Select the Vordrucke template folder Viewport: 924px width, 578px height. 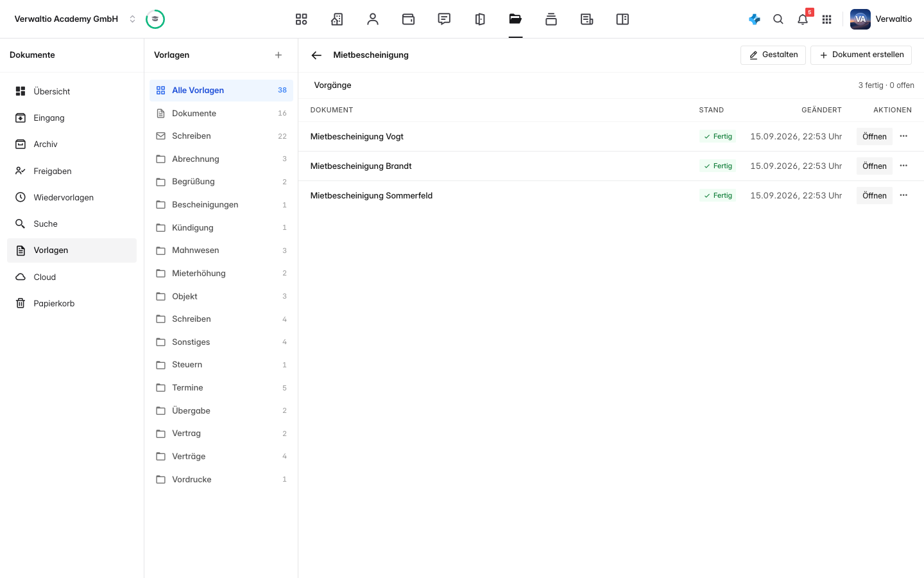(221, 480)
